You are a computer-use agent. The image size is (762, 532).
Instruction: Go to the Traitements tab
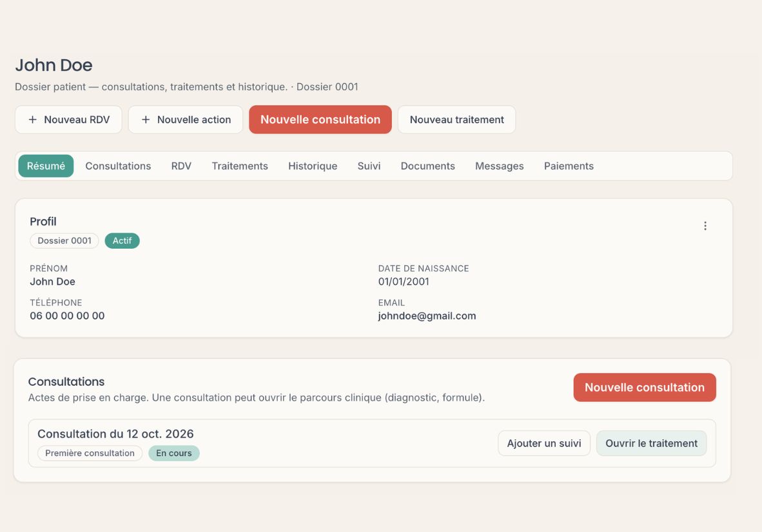pyautogui.click(x=240, y=166)
